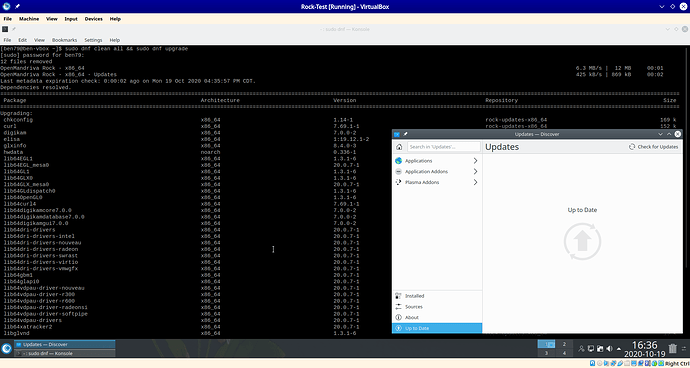This screenshot has width=690, height=368.
Task: Show hidden system tray icons arrow
Action: coord(619,349)
